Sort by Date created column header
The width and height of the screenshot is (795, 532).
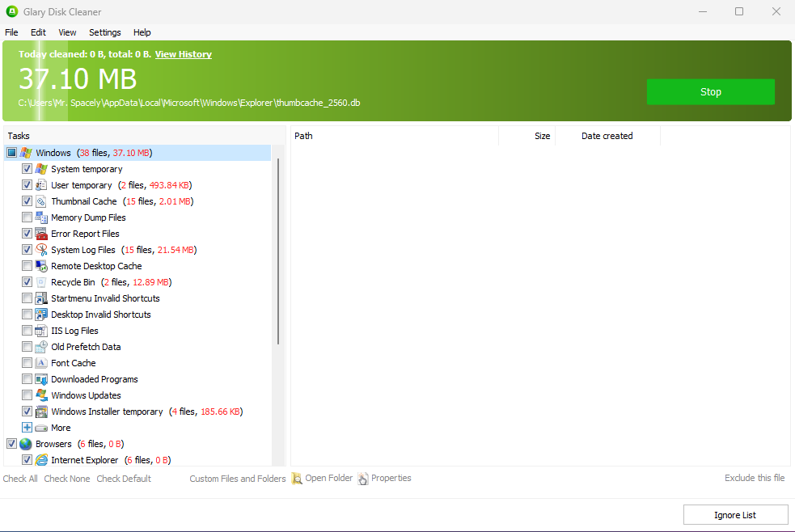click(607, 136)
